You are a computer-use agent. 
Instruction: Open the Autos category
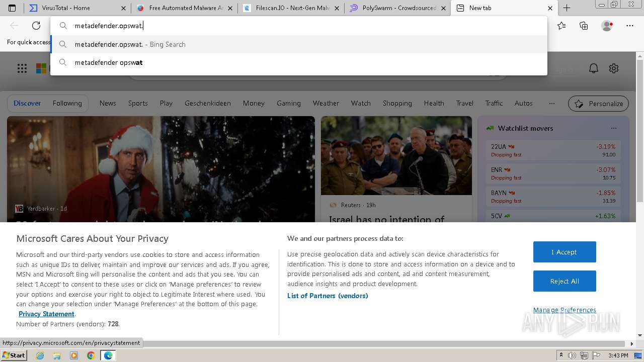click(x=524, y=103)
